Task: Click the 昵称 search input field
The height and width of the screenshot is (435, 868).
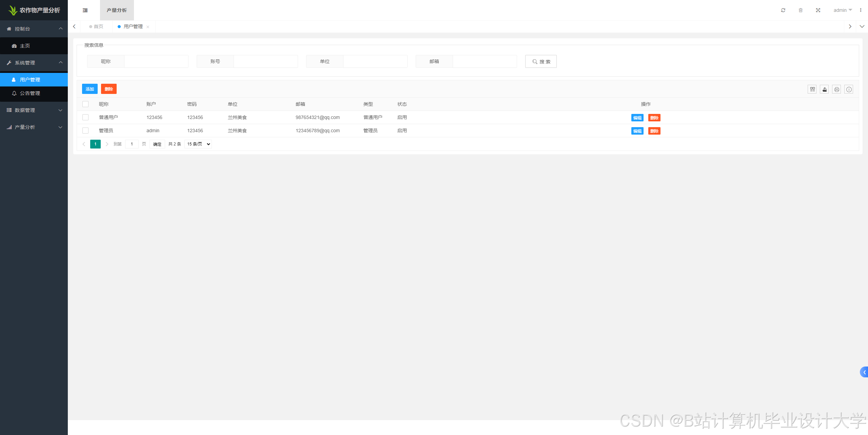Action: [x=156, y=61]
